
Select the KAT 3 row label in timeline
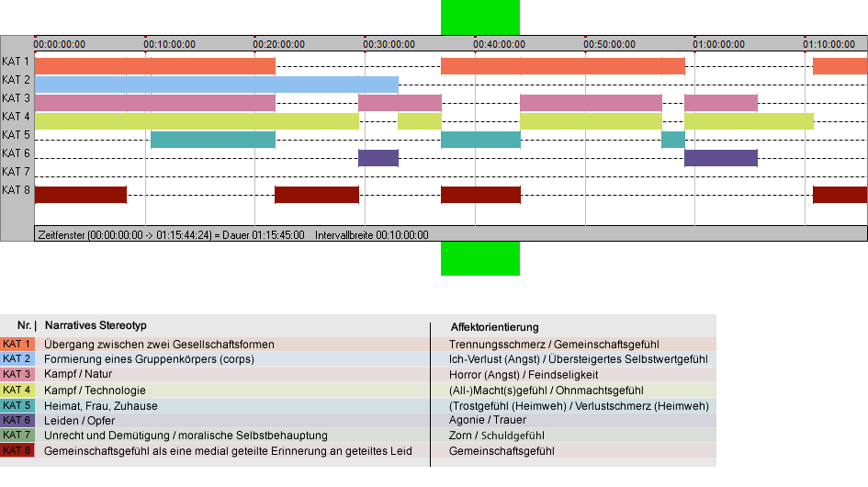[x=16, y=98]
